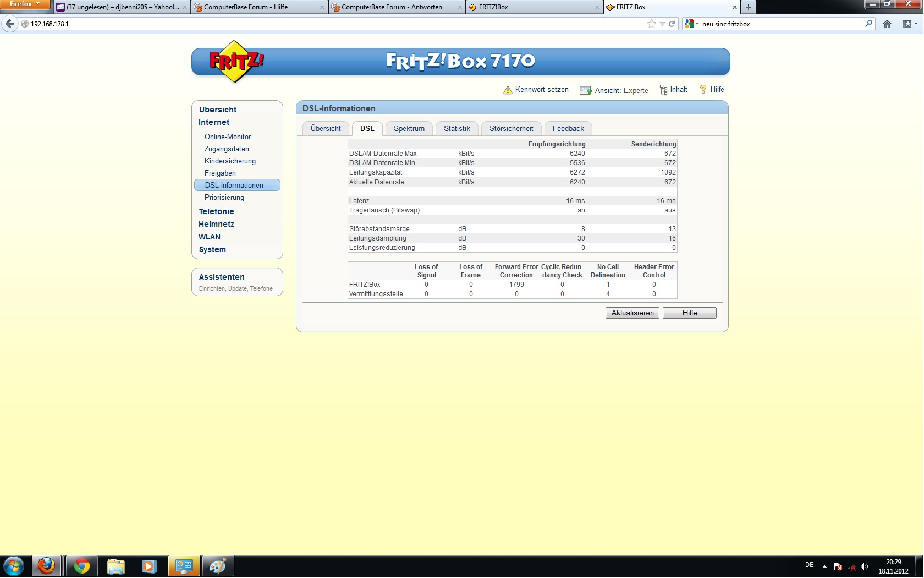
Task: Open the Übersicht DSL tab
Action: [326, 128]
